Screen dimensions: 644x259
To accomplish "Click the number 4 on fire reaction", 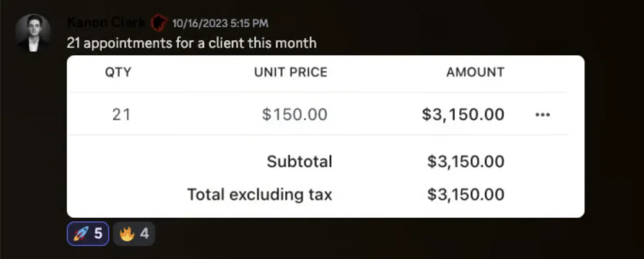I will pyautogui.click(x=144, y=234).
